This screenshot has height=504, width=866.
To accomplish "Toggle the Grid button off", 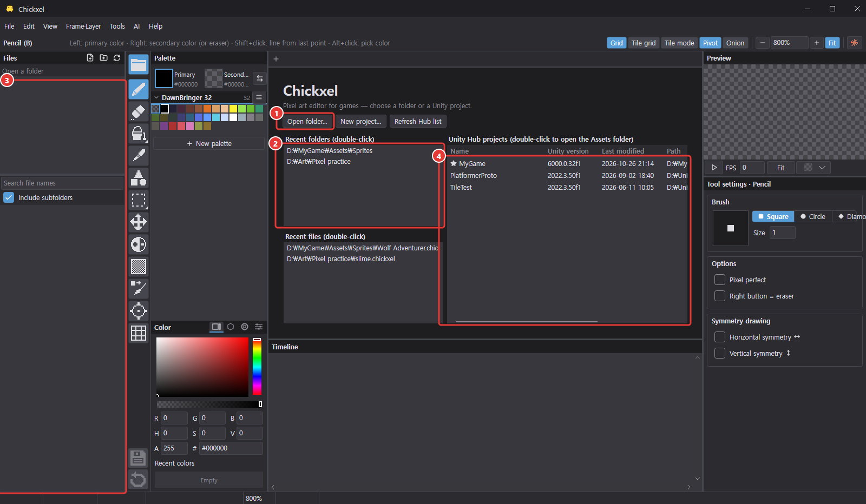I will (616, 43).
